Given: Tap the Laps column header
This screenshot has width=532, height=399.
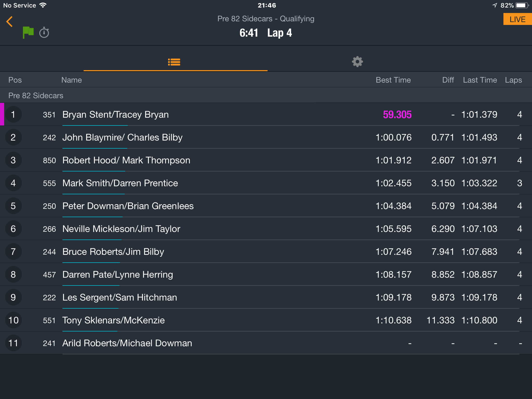Looking at the screenshot, I should (x=513, y=80).
